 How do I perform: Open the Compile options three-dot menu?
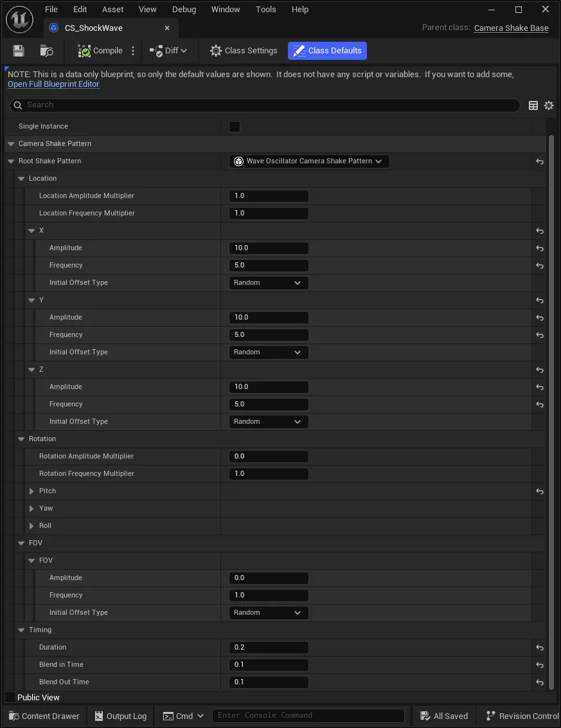coord(133,51)
